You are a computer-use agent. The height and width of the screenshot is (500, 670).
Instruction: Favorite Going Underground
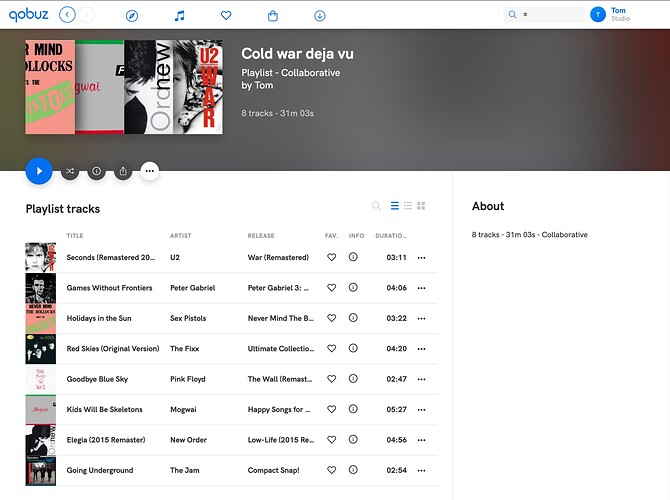[x=332, y=470]
